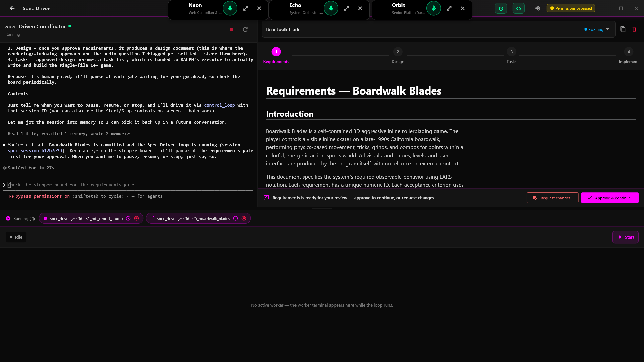This screenshot has height=362, width=644.
Task: Click the Spec-Driven Coordinator title
Action: 36,26
